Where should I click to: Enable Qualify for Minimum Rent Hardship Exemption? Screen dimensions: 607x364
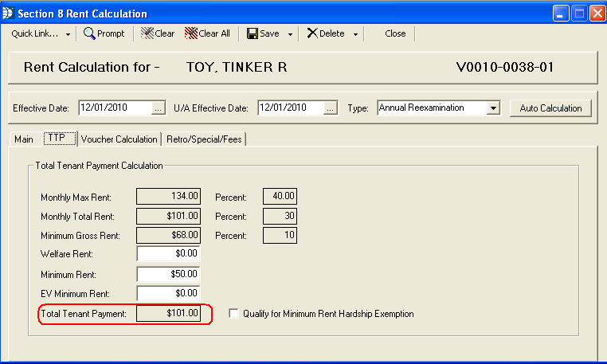[x=233, y=313]
